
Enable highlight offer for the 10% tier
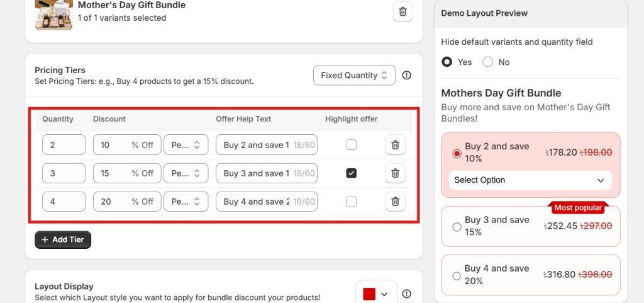(351, 145)
